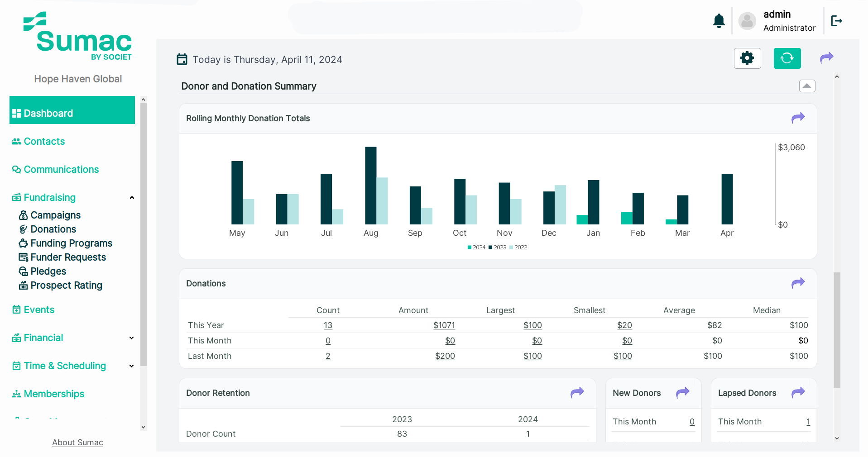The height and width of the screenshot is (457, 868).
Task: Open Rolling Monthly Donation Totals arrow
Action: tap(798, 118)
